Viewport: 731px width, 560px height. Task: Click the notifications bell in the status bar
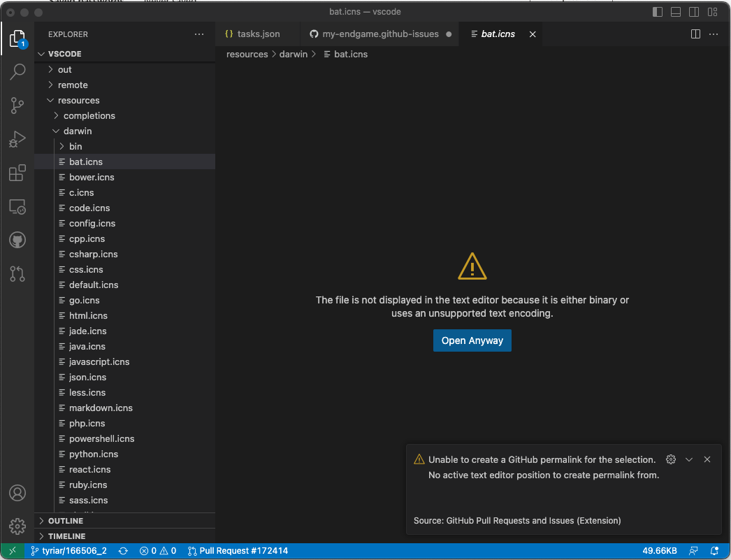point(714,551)
